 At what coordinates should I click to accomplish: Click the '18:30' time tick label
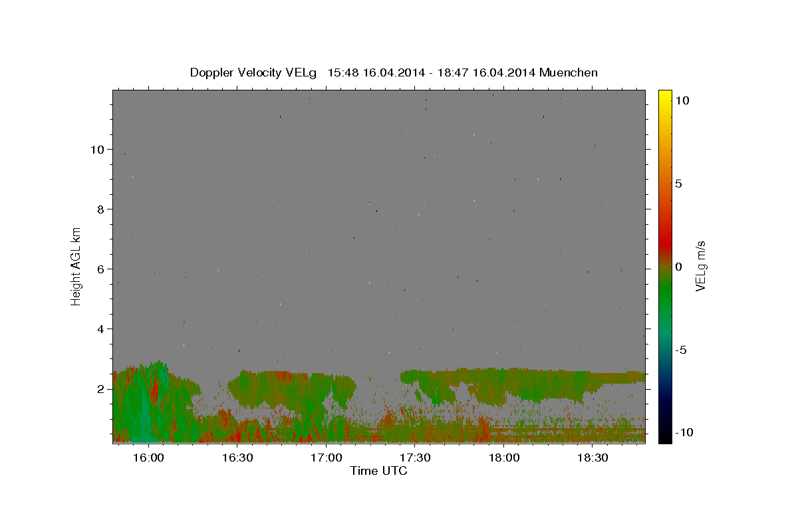tap(593, 458)
